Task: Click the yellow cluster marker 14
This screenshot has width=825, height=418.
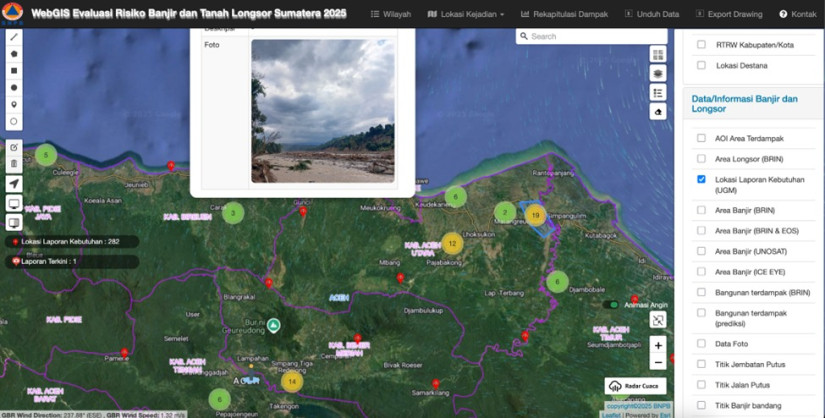Action: coord(292,382)
